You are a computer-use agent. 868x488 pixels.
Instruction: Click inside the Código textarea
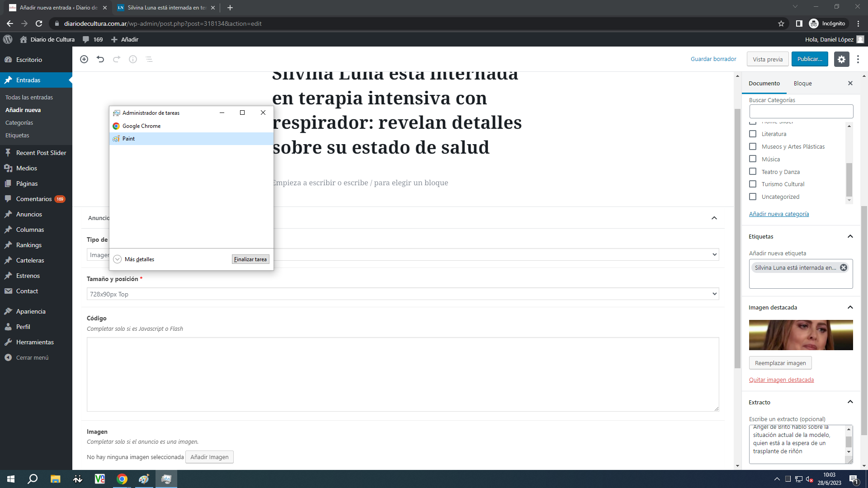click(403, 374)
